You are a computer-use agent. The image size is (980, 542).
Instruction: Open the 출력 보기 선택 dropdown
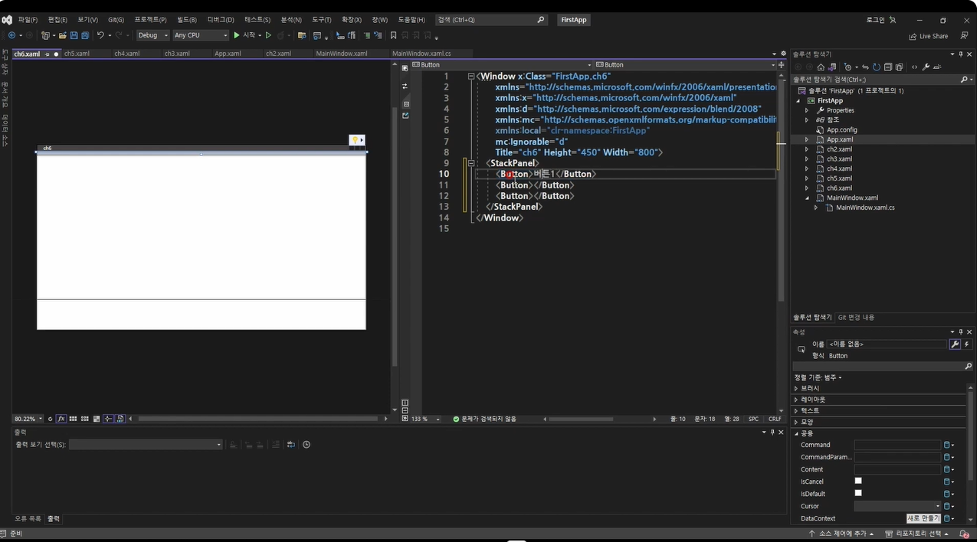point(146,445)
